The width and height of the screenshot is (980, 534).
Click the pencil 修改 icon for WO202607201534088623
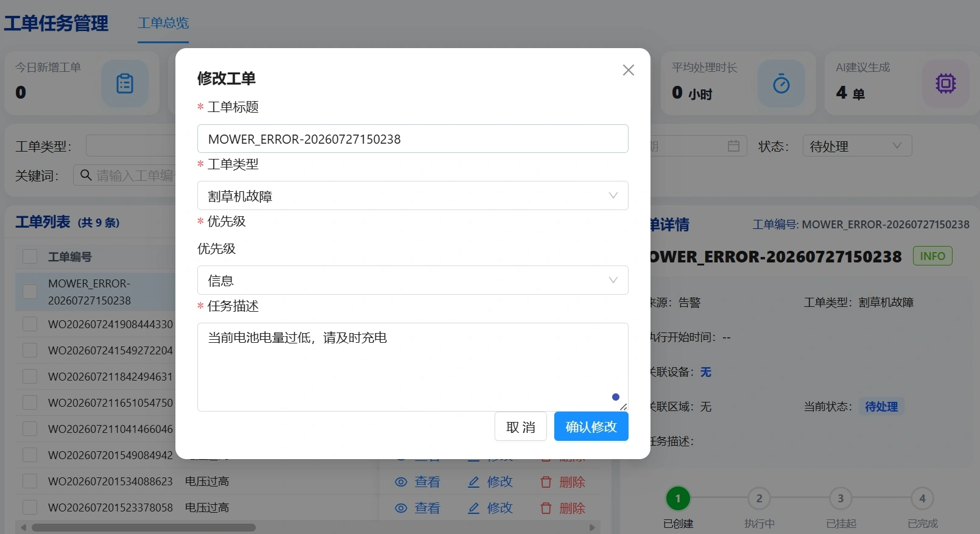coord(474,482)
